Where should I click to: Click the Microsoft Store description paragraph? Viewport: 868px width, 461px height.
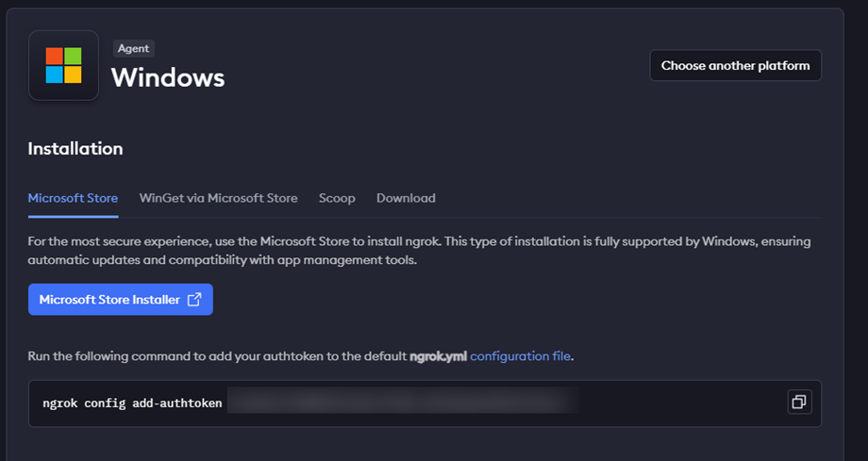tap(419, 250)
